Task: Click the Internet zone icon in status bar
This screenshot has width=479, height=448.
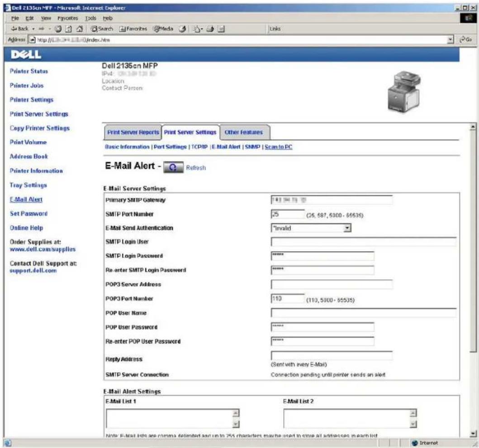Action: click(x=414, y=443)
